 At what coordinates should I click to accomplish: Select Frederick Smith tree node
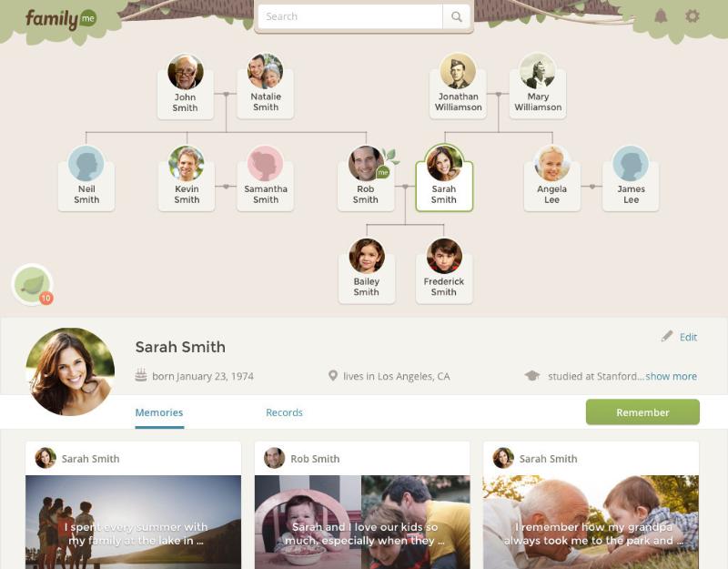(444, 271)
